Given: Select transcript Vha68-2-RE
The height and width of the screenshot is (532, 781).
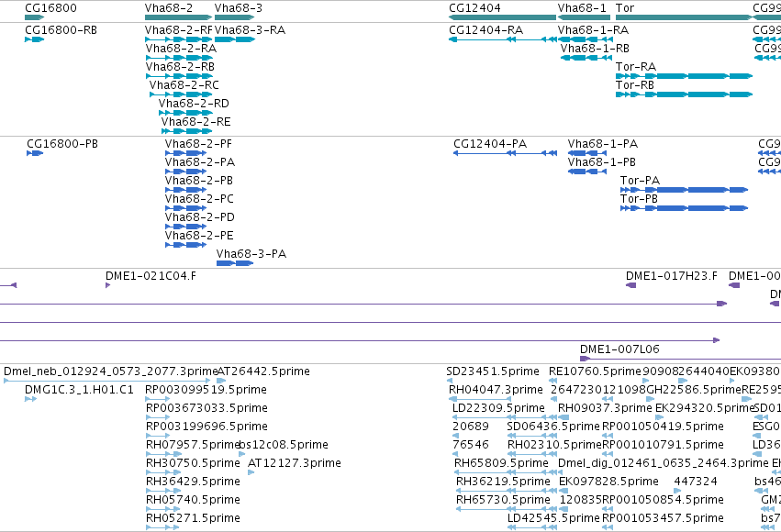Looking at the screenshot, I should (x=187, y=131).
